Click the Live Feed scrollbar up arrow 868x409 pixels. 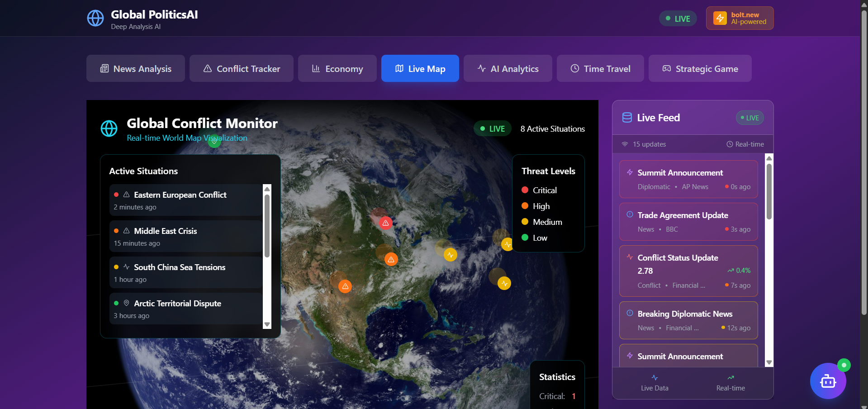click(769, 158)
